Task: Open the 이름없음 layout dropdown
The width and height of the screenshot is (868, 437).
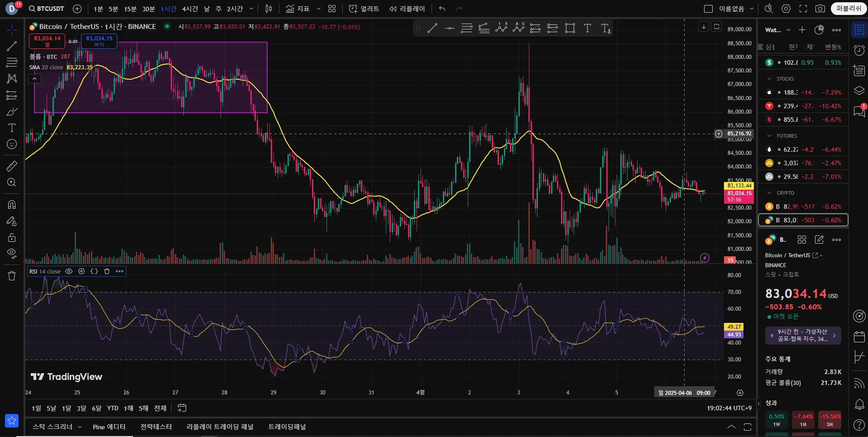Action: [752, 9]
